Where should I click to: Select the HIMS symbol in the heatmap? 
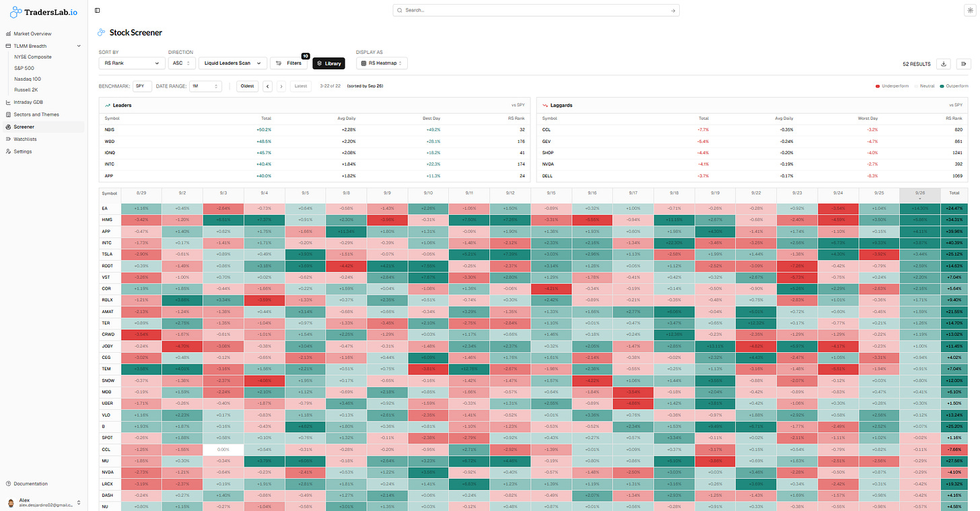click(x=106, y=219)
